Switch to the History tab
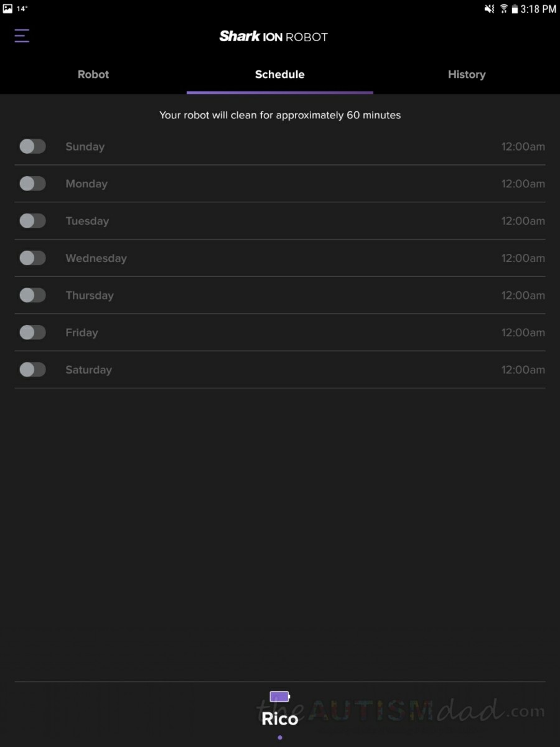The image size is (560, 747). (x=467, y=74)
